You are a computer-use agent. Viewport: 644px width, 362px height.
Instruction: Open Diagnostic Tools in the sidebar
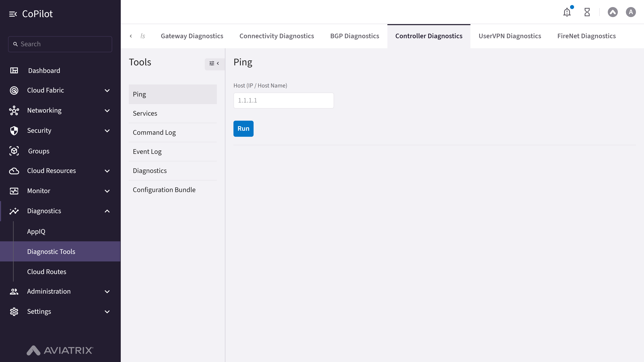coord(60,251)
